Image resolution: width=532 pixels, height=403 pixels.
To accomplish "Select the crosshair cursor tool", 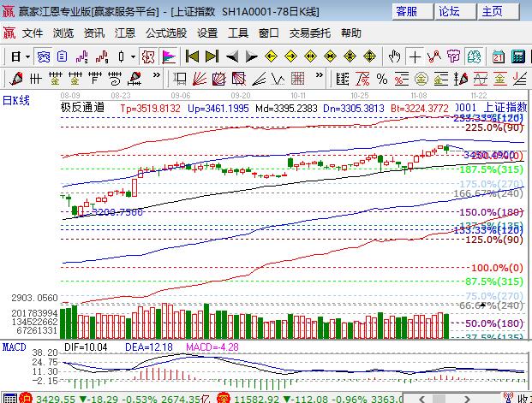I will [x=415, y=56].
